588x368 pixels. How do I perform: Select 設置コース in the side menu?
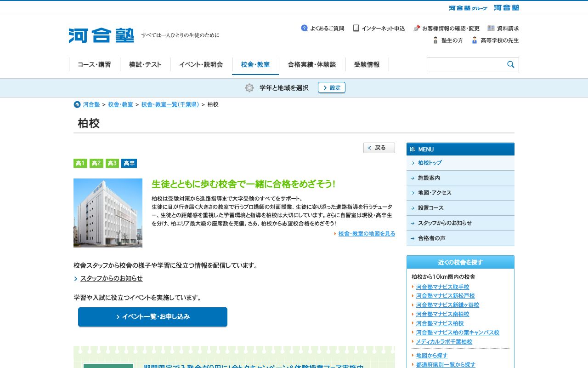pos(460,208)
